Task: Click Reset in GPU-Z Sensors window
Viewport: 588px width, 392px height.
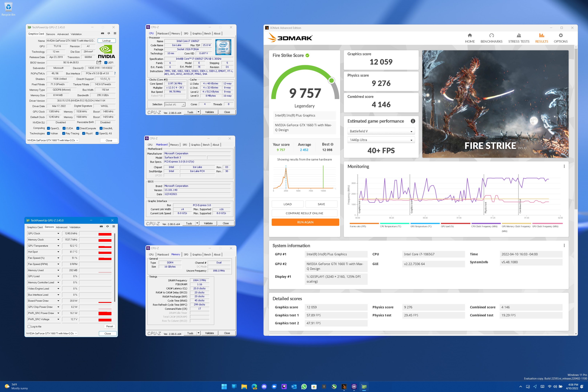Action: point(109,326)
